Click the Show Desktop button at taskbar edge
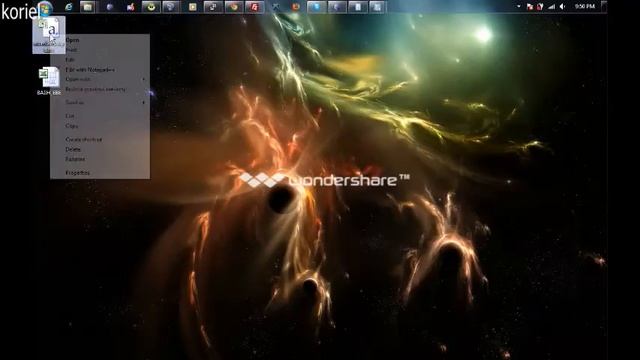640x360 pixels. (604, 7)
